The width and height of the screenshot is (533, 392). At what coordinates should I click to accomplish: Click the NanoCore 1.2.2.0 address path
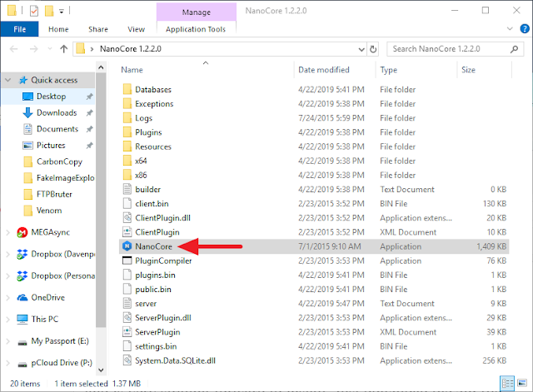coord(131,49)
